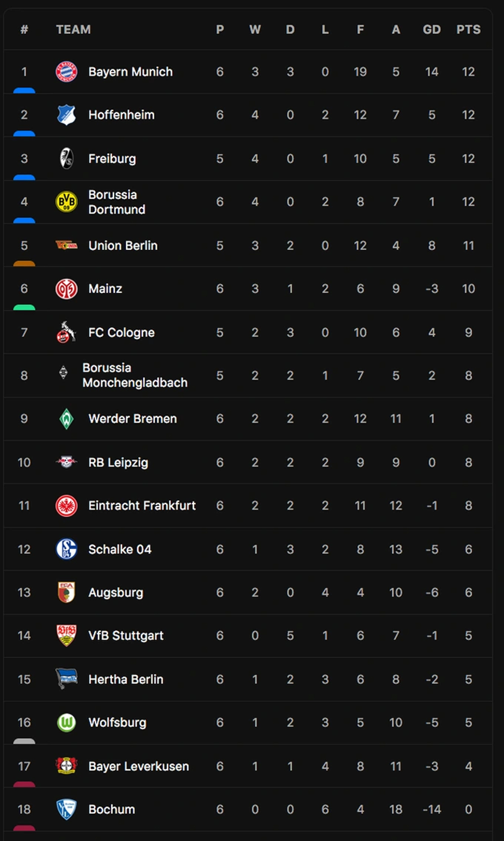The width and height of the screenshot is (504, 841).
Task: Click the W wins column header
Action: point(255,30)
